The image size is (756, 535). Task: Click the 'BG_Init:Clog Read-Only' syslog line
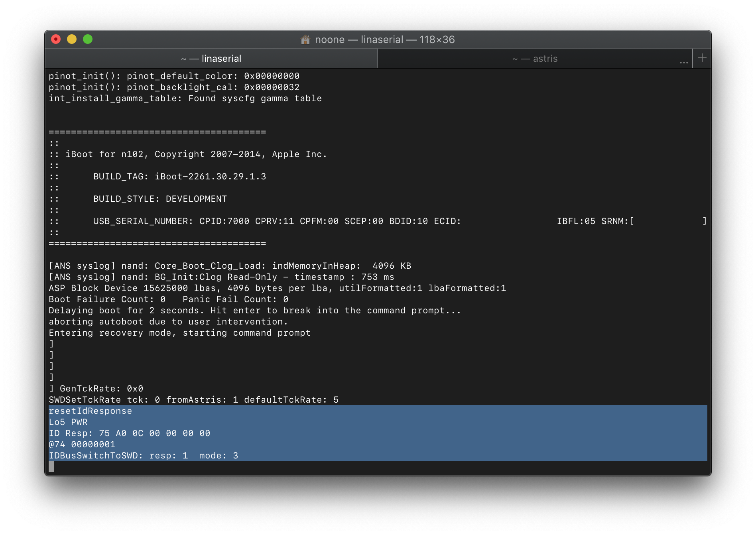click(x=221, y=277)
